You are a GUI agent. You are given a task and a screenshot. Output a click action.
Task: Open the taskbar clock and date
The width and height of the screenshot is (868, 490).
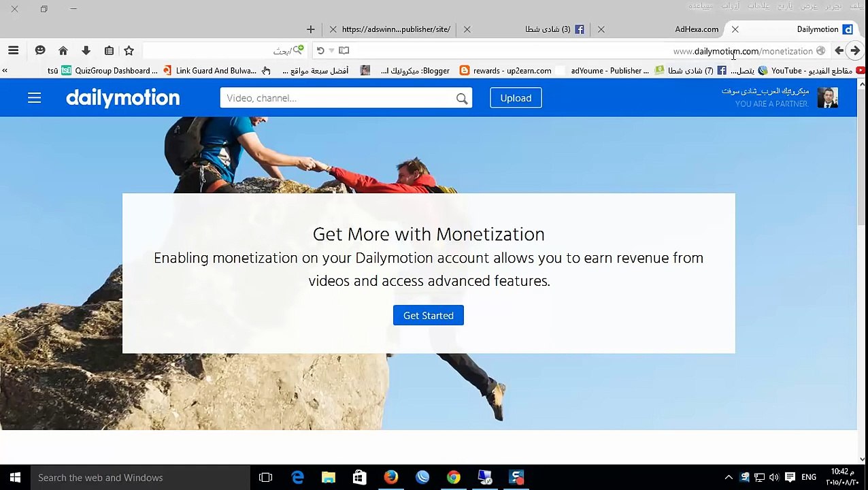tap(842, 477)
